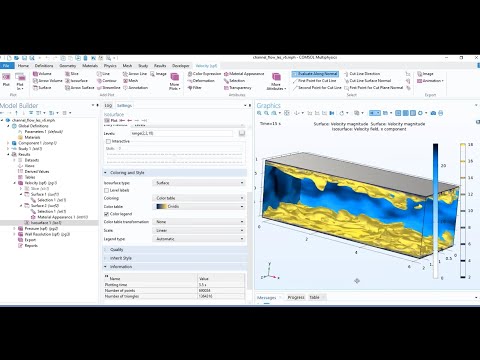Viewport: 480px width, 360px height.
Task: Collapse the Information section
Action: (175, 267)
